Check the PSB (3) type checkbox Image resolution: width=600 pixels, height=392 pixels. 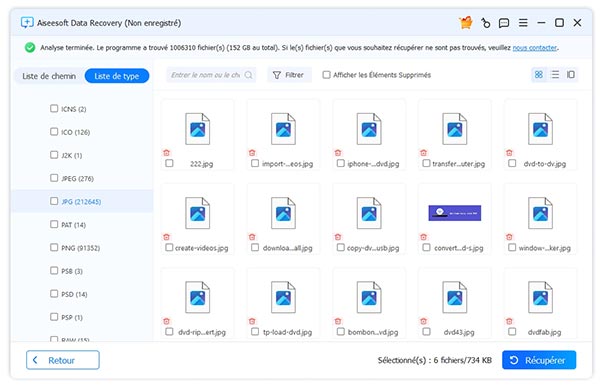54,271
